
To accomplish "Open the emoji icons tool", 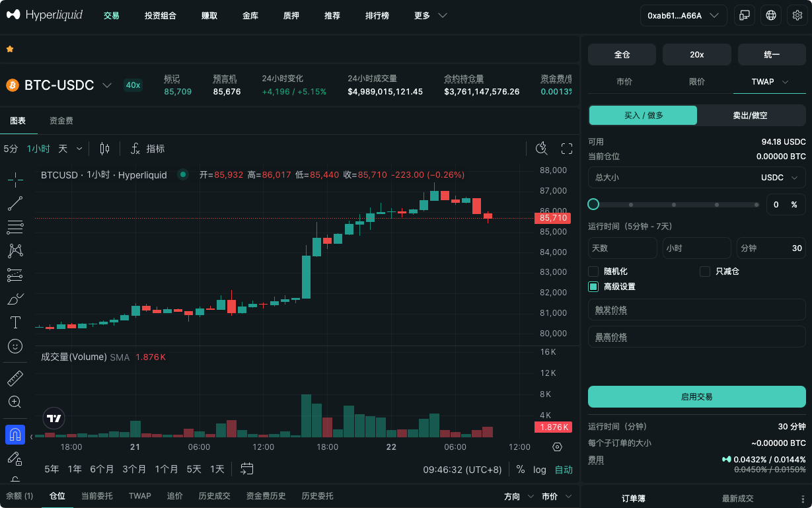I will click(15, 345).
